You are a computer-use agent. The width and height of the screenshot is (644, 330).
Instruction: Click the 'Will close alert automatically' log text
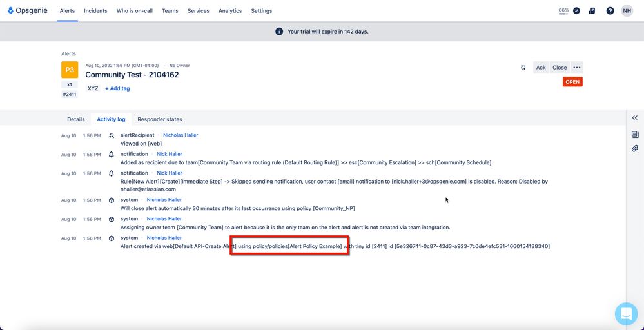(x=237, y=208)
